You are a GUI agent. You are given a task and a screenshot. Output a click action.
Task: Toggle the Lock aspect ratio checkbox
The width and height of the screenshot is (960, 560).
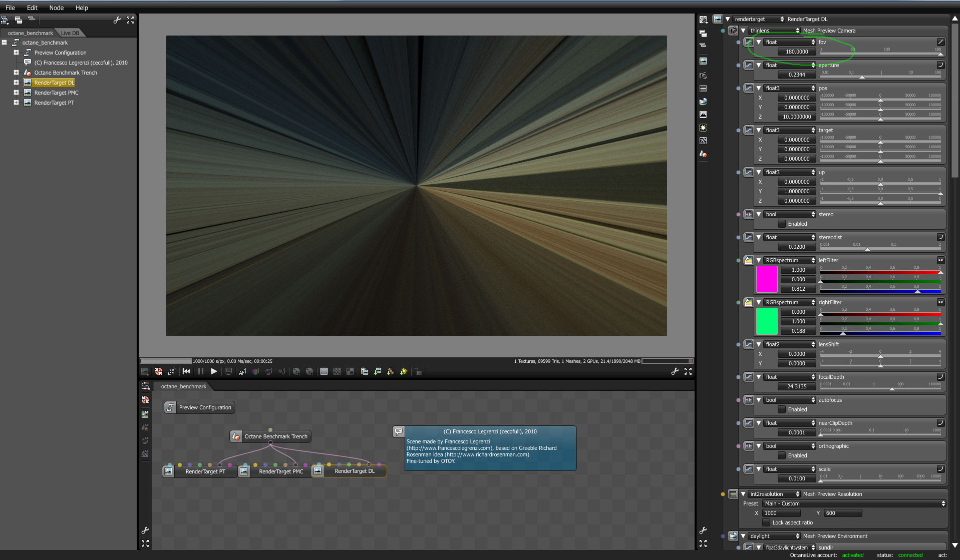[x=766, y=522]
